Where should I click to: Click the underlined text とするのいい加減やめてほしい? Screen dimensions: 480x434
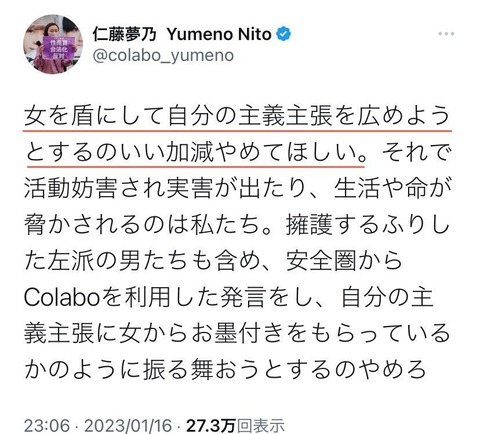point(195,152)
